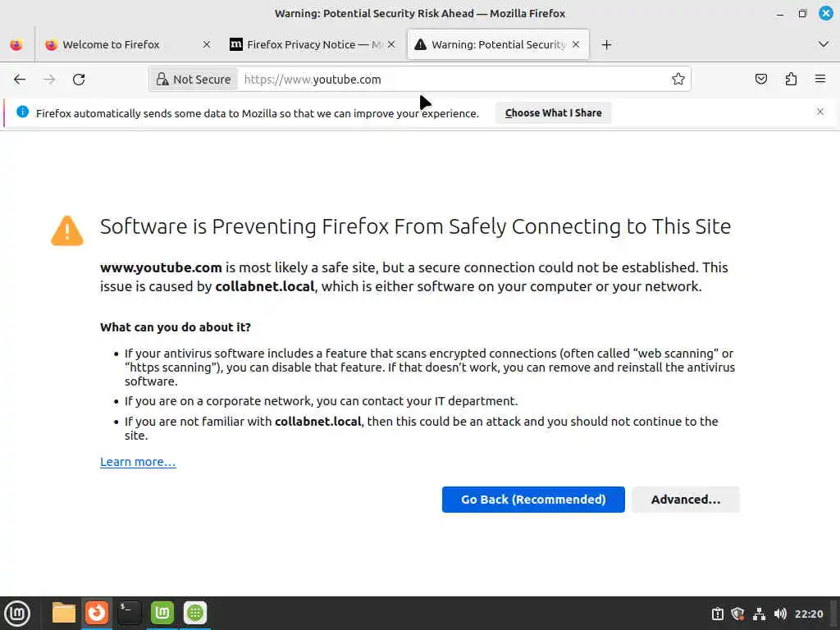This screenshot has width=840, height=630.
Task: Click the volume icon in system tray
Action: coord(780,614)
